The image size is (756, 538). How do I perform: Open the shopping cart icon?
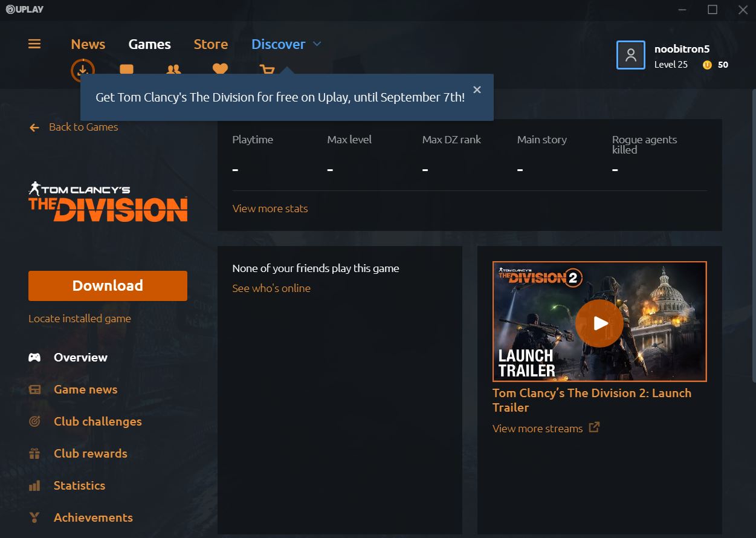[x=267, y=69]
